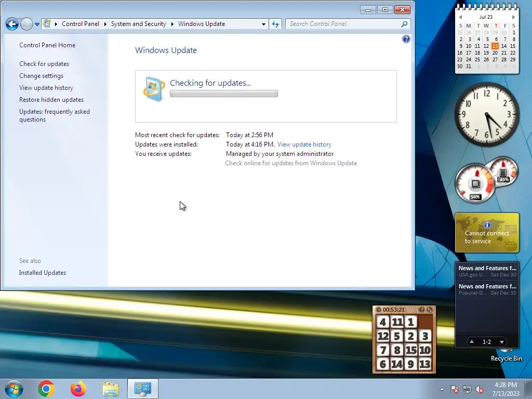Viewport: 532px width, 399px height.
Task: Select the Control Panel taskbar button
Action: click(143, 389)
